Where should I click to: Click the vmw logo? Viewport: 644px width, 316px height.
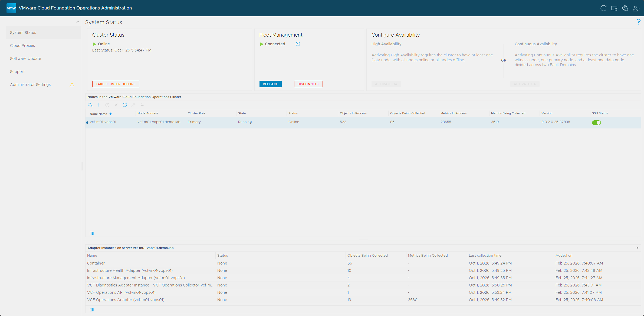11,8
